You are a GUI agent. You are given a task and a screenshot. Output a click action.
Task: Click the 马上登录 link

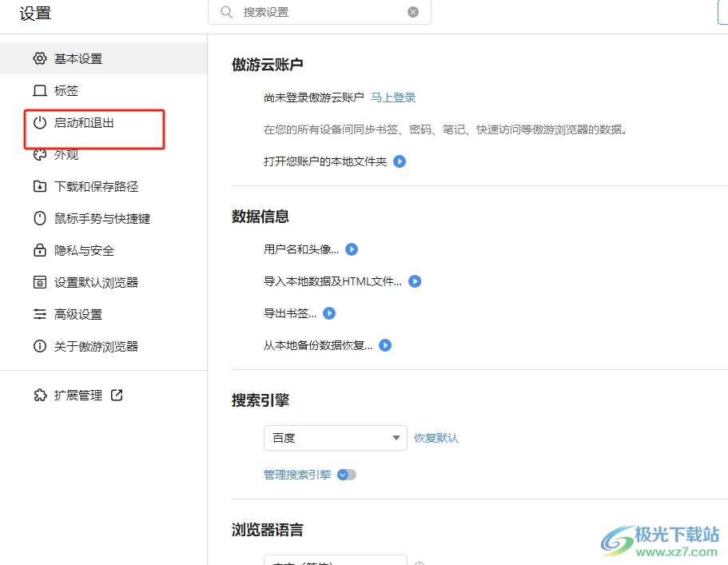(x=393, y=97)
